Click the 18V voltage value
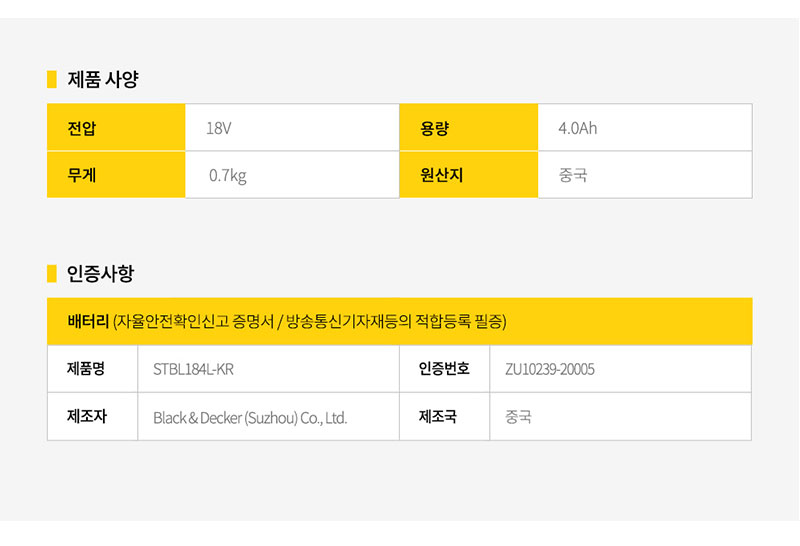 pyautogui.click(x=219, y=128)
